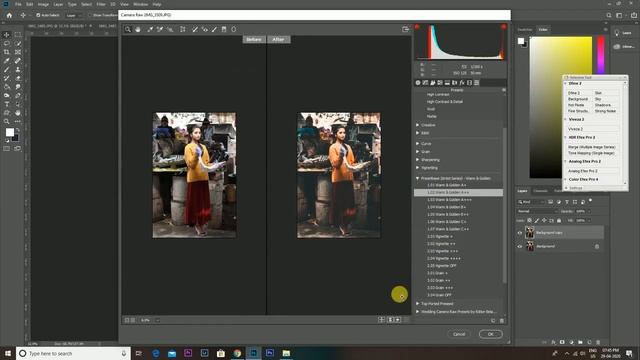Switch to the Swatches panel tab
Image resolution: width=640 pixels, height=360 pixels.
[525, 30]
